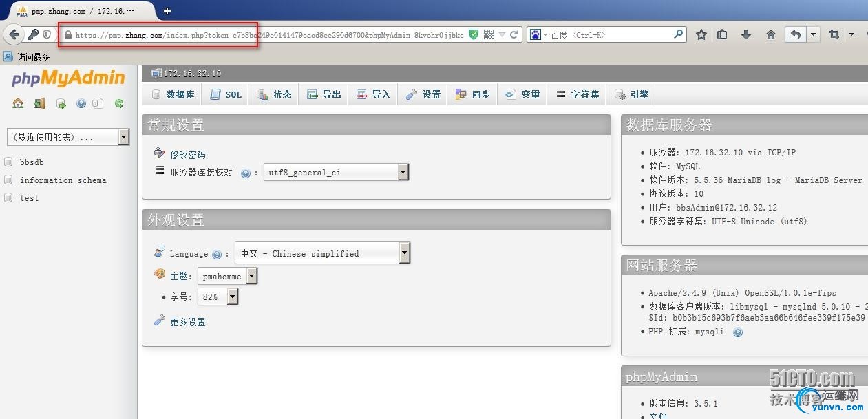Click the shield icon left of the URL
Viewport: 868px width, 419px height.
pyautogui.click(x=47, y=34)
